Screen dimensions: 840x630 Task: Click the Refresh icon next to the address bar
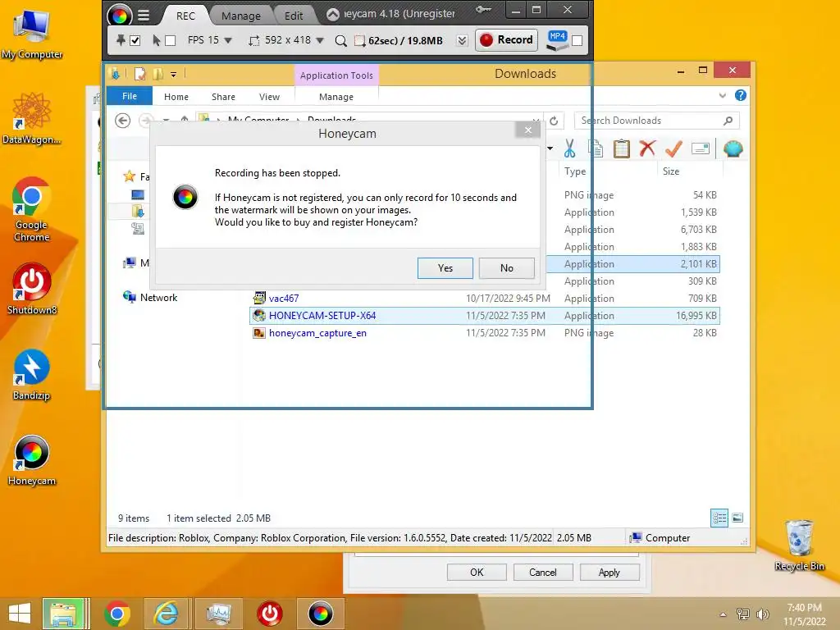click(554, 121)
